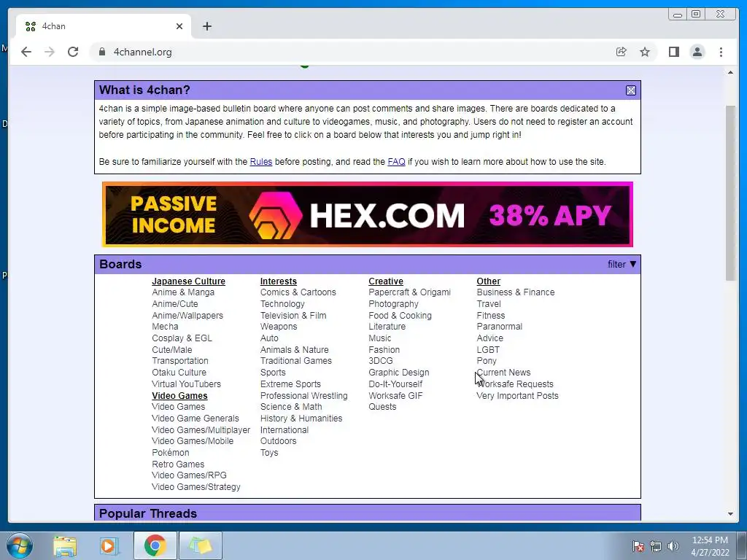Reload the 4channel.org page
This screenshot has height=560, width=747.
coord(73,52)
